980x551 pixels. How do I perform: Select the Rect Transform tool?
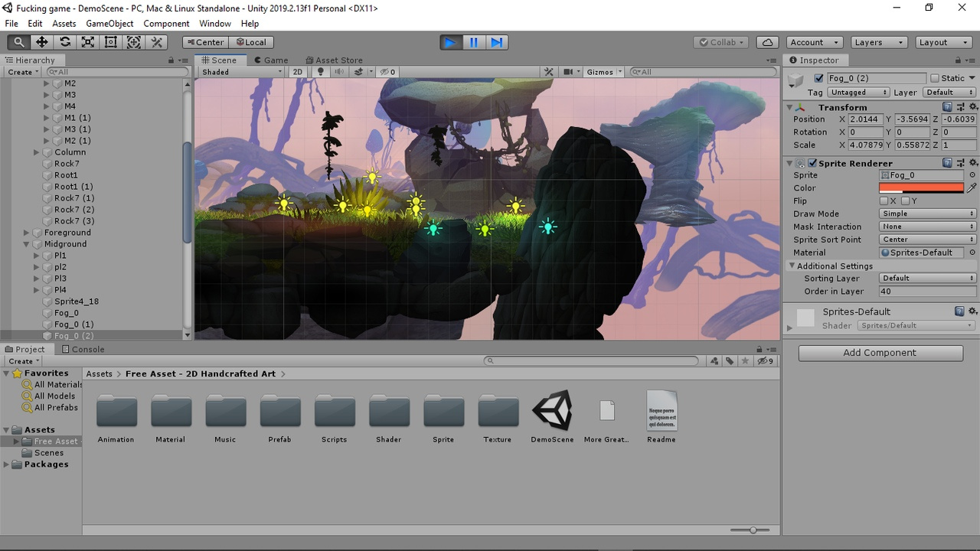[x=110, y=42]
